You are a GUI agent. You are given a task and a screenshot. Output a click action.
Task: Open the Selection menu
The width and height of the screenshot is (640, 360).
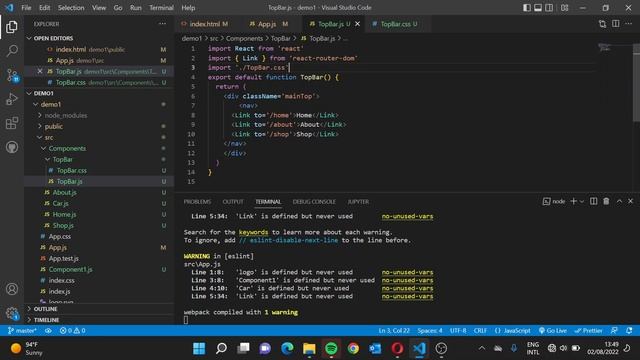tap(71, 7)
